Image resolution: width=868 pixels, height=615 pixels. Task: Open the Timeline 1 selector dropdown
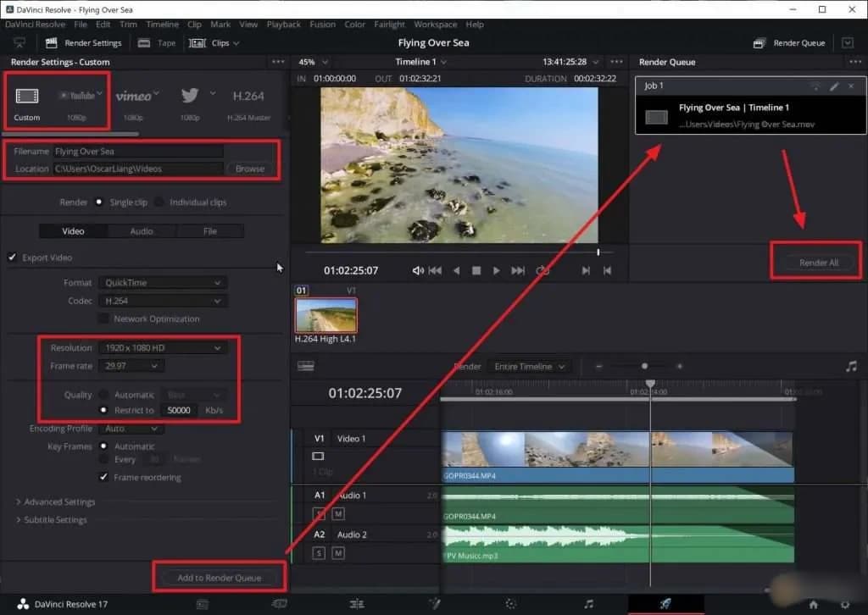click(x=420, y=62)
